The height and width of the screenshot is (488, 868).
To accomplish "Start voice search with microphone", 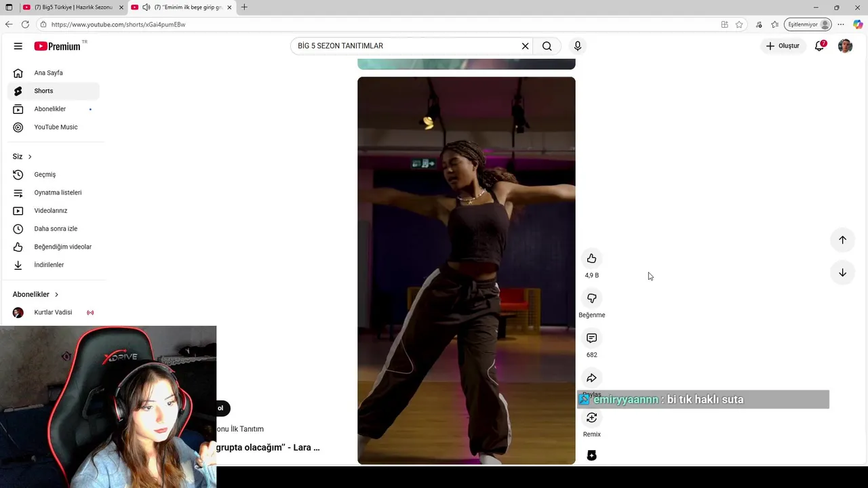I will click(x=578, y=46).
